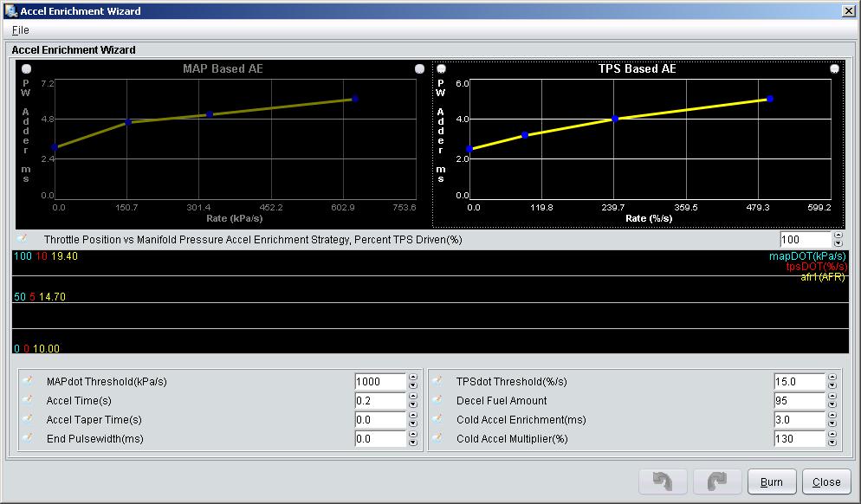The image size is (861, 504).
Task: Click top-left corner button of MAP Based AE graph
Action: click(27, 69)
